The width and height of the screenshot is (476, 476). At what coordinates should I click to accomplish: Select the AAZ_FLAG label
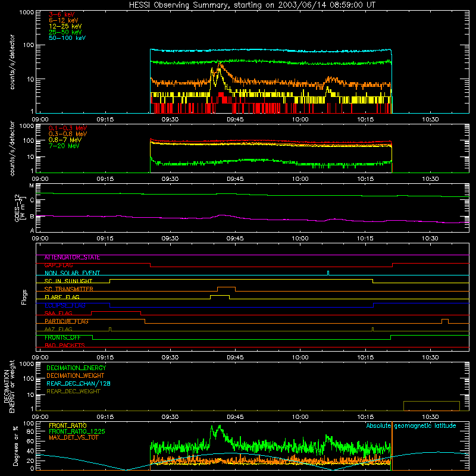58,329
